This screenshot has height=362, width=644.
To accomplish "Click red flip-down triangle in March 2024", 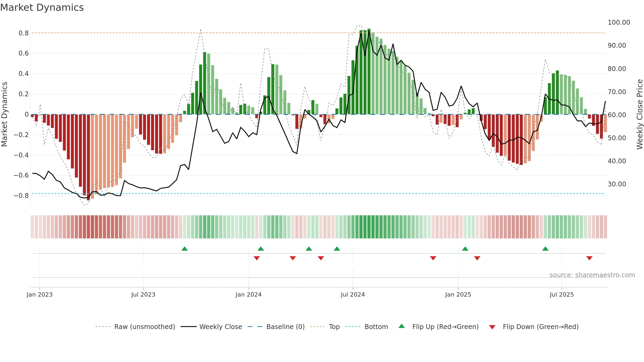I will [x=293, y=258].
